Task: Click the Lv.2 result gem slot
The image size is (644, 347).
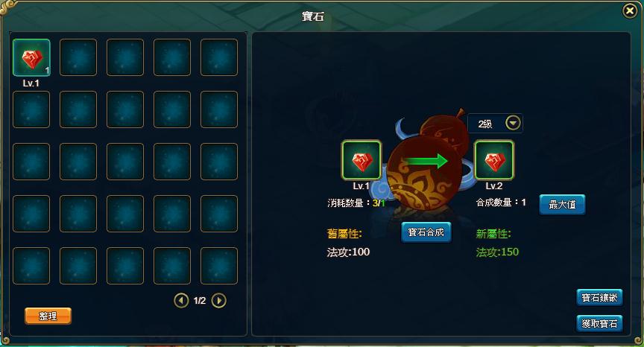Action: point(494,160)
